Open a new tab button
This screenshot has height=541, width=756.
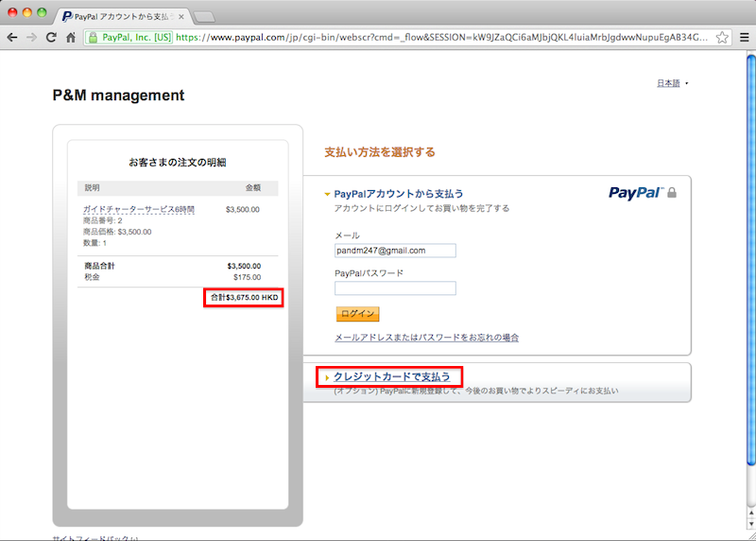pyautogui.click(x=204, y=17)
